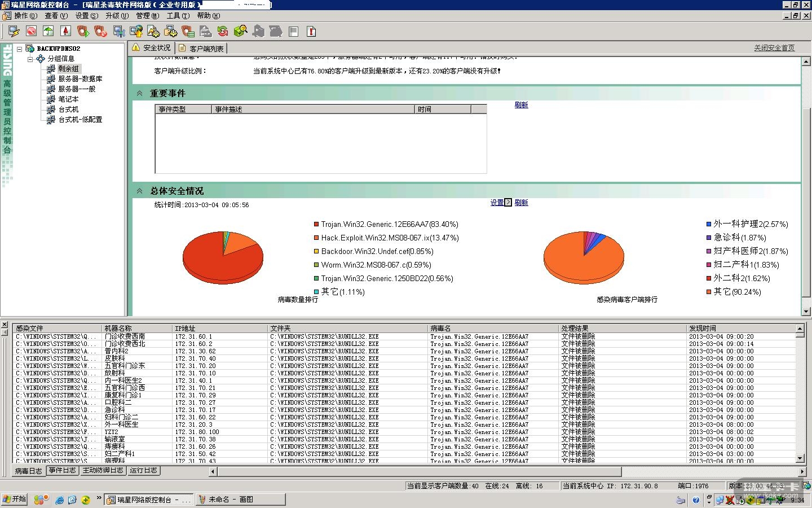
Task: Click the glove with list toolbar icon
Action: click(x=188, y=31)
